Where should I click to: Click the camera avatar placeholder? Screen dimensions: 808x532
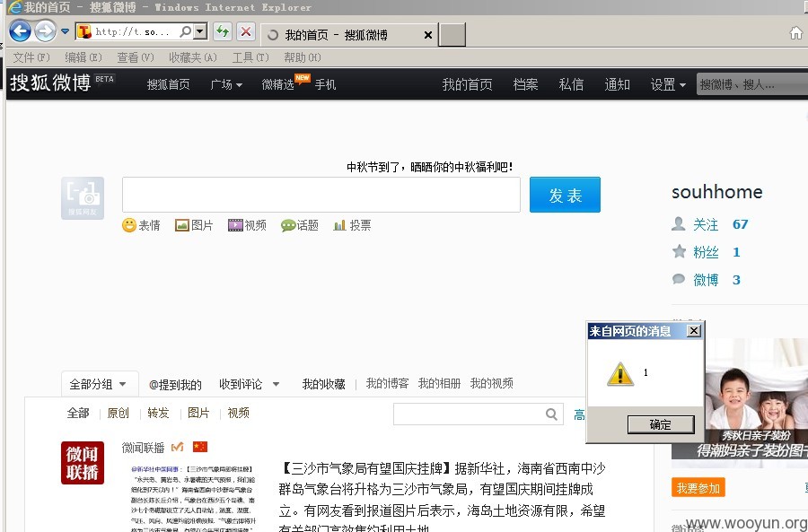click(83, 197)
